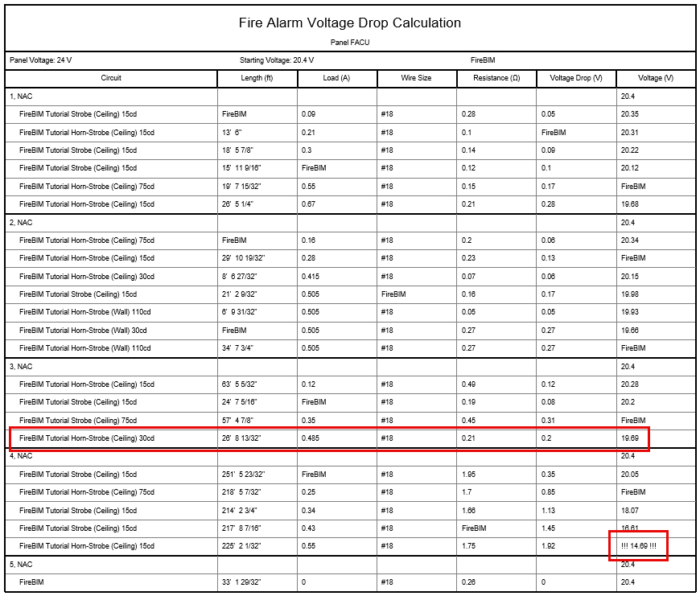The height and width of the screenshot is (596, 700).
Task: Select the 5, NAC circuit row label
Action: point(22,565)
